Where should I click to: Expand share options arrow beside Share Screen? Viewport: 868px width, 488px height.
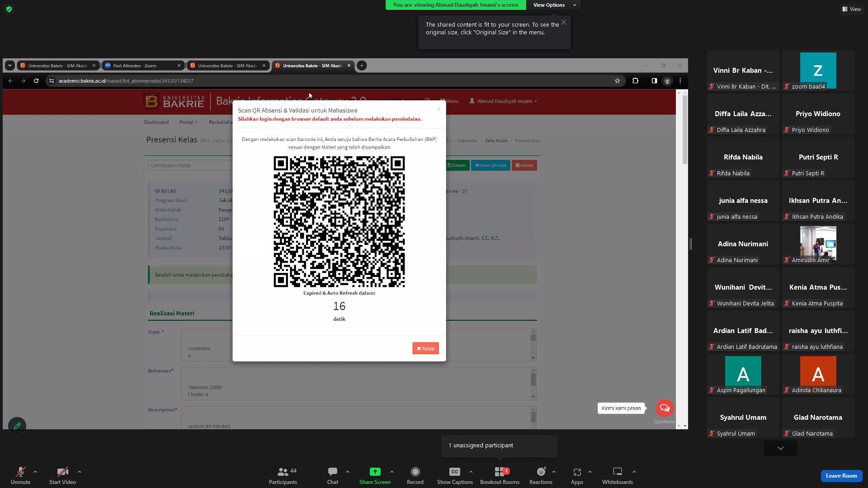[x=392, y=472]
